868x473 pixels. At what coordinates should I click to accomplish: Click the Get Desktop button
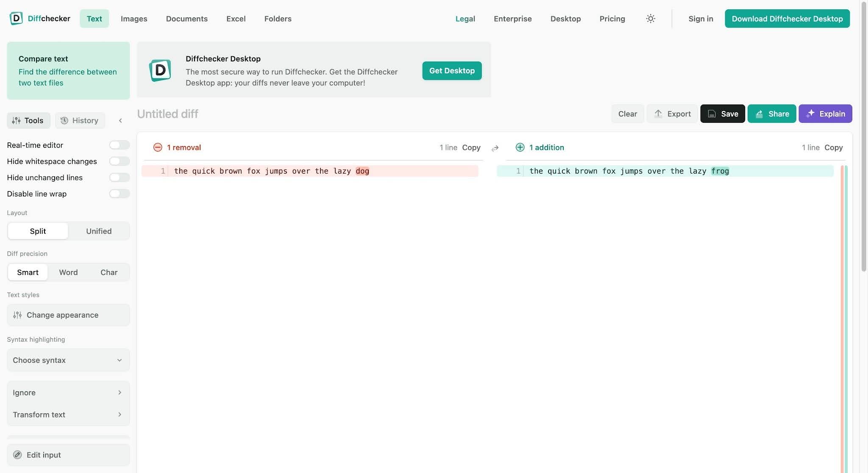point(452,71)
